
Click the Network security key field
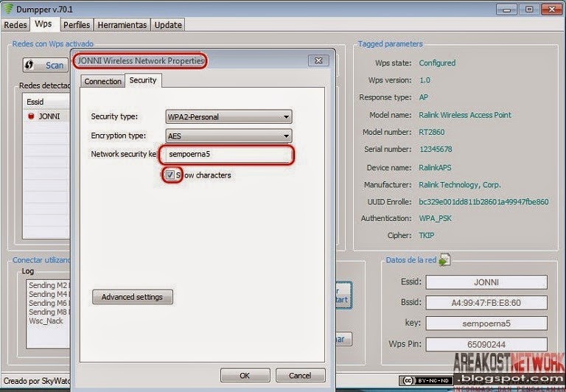pyautogui.click(x=228, y=154)
